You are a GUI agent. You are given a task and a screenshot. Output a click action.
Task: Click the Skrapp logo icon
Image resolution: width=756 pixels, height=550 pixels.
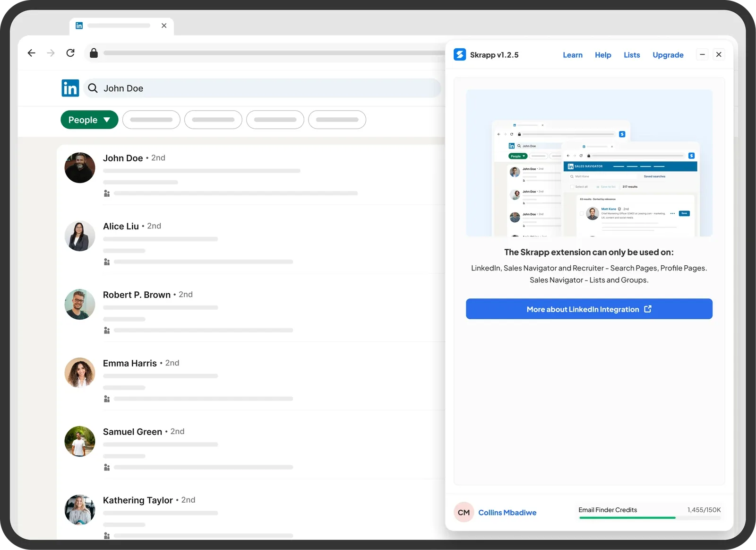tap(460, 55)
